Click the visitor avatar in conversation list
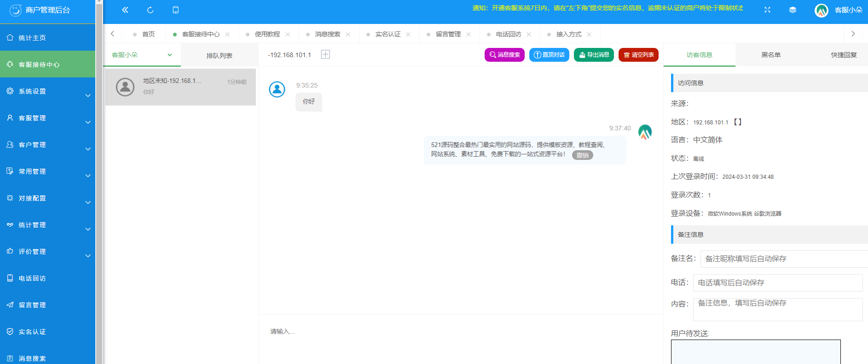 pyautogui.click(x=125, y=87)
